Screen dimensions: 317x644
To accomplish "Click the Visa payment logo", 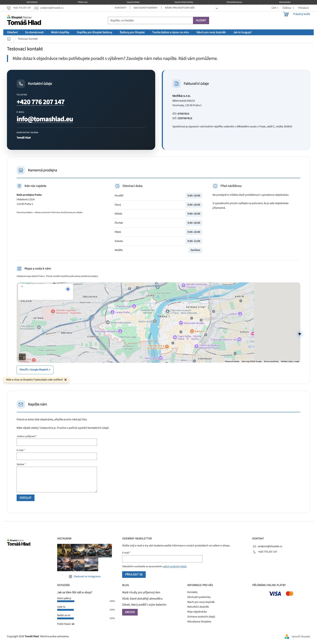I will point(275,594).
